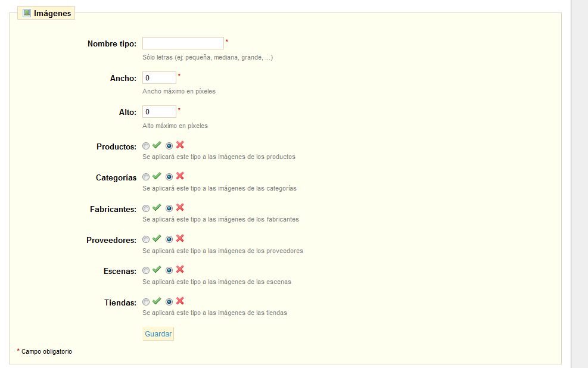
Task: Click the red X icon for Fabricantes
Action: point(179,207)
